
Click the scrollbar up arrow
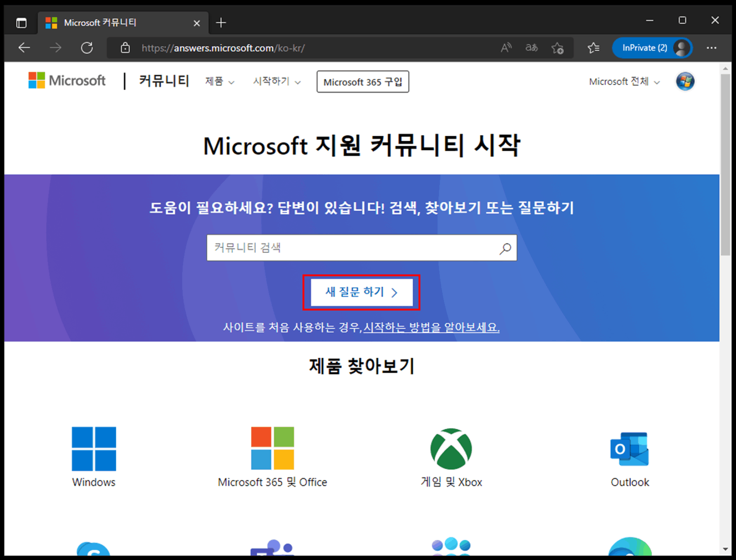725,68
